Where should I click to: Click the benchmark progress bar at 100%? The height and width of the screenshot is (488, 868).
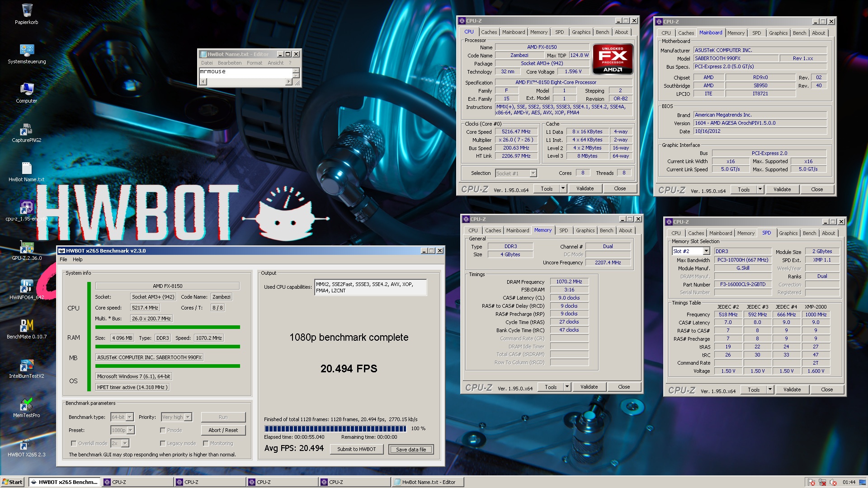(335, 428)
